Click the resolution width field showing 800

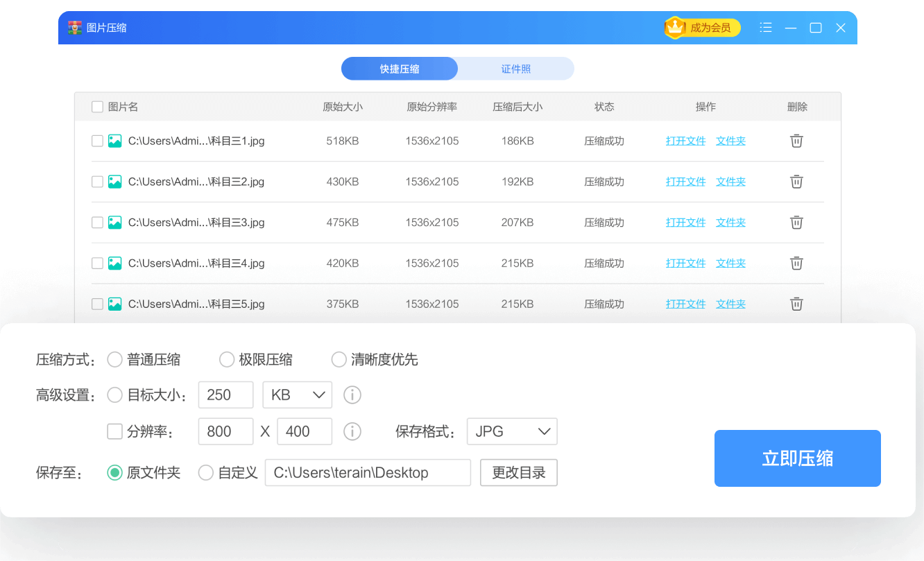click(226, 431)
